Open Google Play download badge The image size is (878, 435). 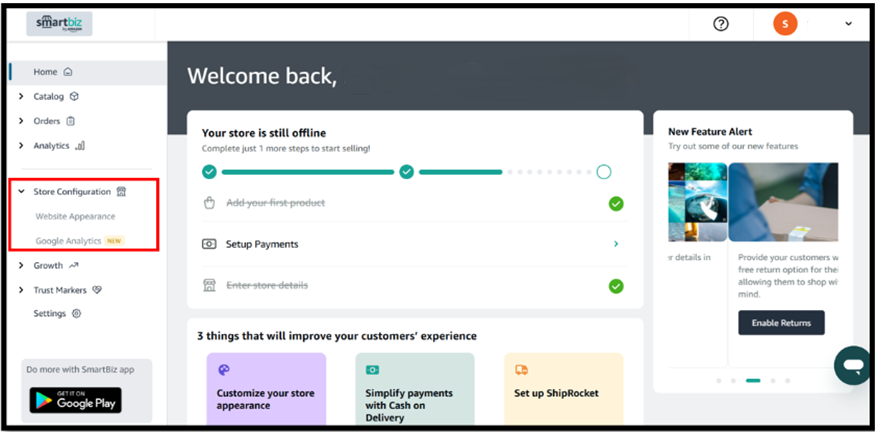coord(75,400)
